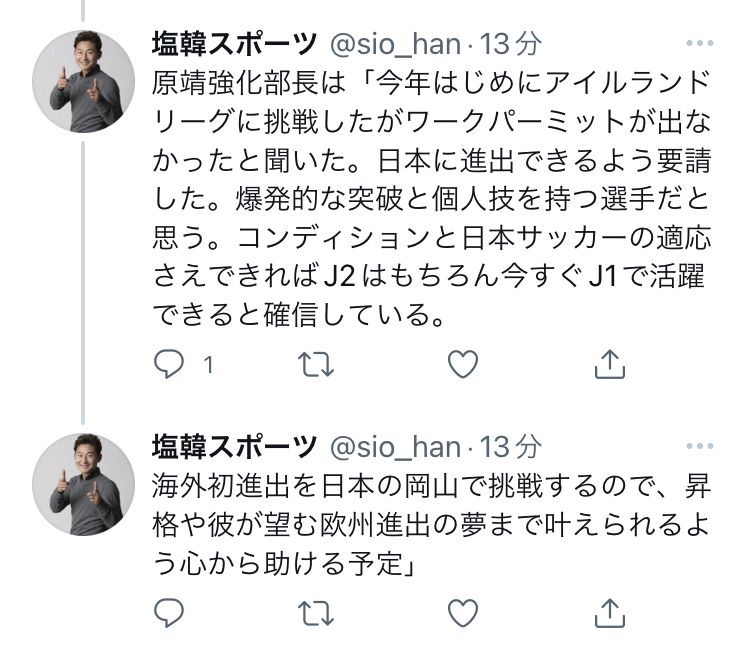The height and width of the screenshot is (661, 750).
Task: Reply to the tweet starting with 海外初進出
Action: (169, 610)
